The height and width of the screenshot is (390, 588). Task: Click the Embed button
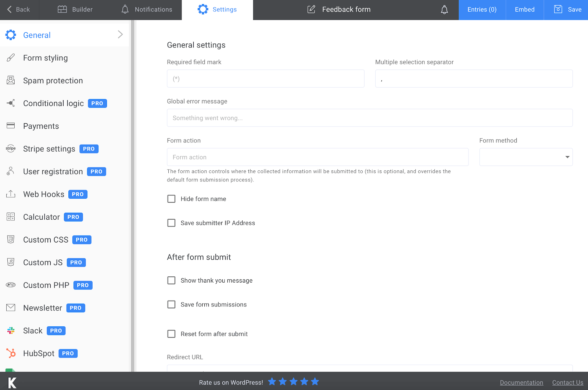(524, 10)
